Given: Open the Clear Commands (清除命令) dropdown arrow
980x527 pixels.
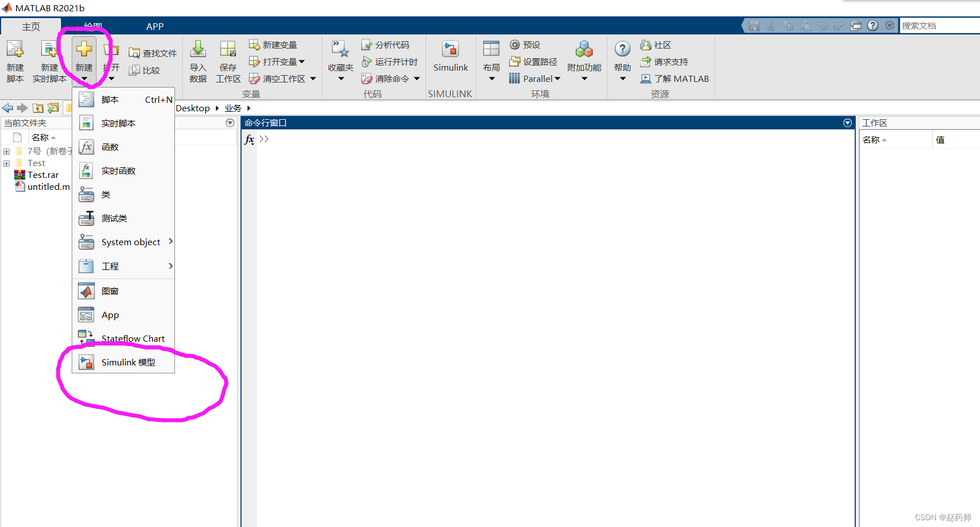Looking at the screenshot, I should click(x=417, y=79).
